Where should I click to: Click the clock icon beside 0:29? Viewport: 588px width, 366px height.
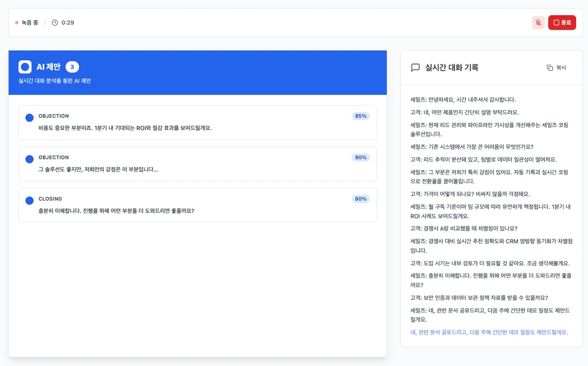tap(55, 23)
